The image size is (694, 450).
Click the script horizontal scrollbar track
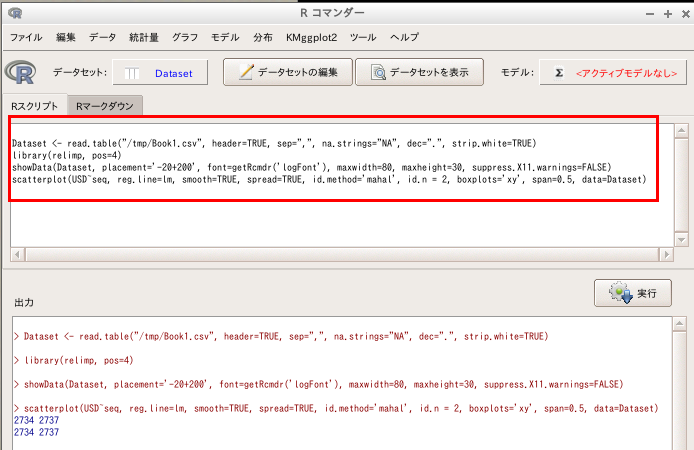coord(342,254)
